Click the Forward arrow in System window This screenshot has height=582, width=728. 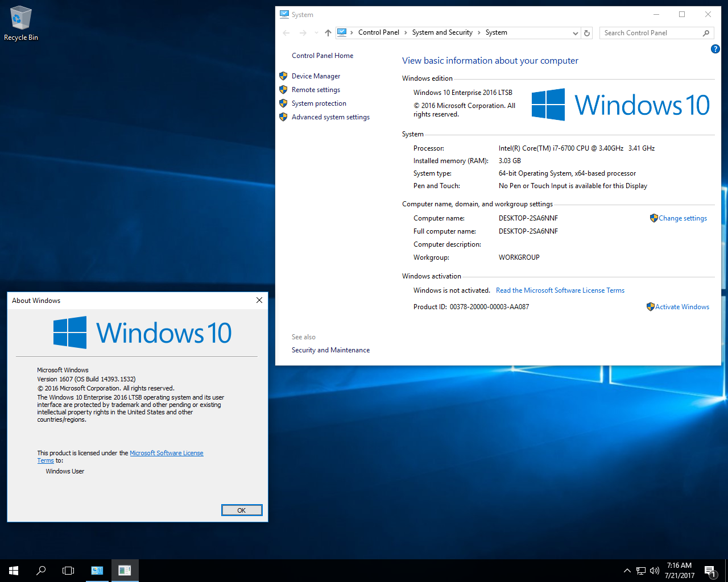pos(303,33)
